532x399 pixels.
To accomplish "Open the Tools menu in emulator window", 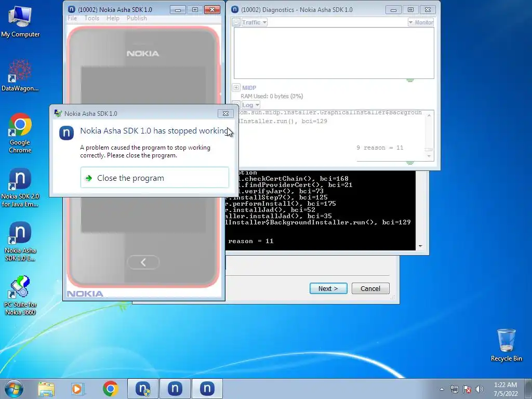I will [x=91, y=18].
